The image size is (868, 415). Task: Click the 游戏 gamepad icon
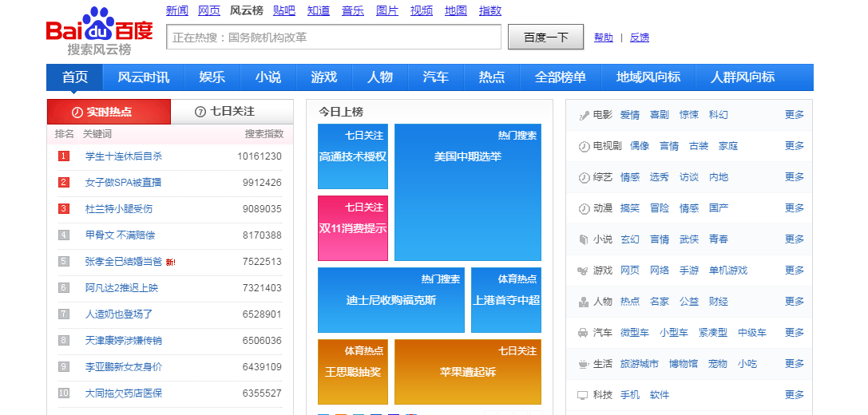(584, 271)
